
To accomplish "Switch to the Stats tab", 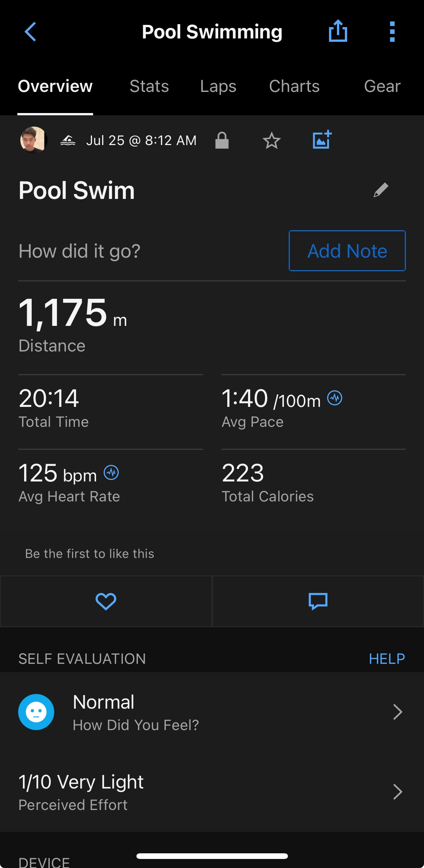I will click(149, 86).
